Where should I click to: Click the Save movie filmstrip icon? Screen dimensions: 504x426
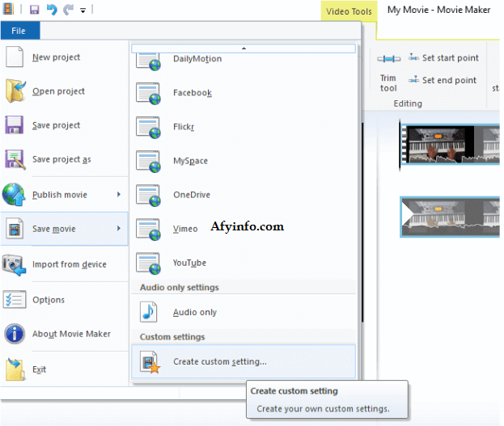point(15,228)
